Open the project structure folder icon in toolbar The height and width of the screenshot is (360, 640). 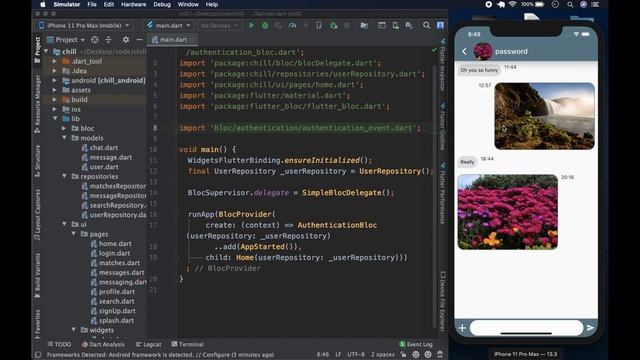click(364, 25)
